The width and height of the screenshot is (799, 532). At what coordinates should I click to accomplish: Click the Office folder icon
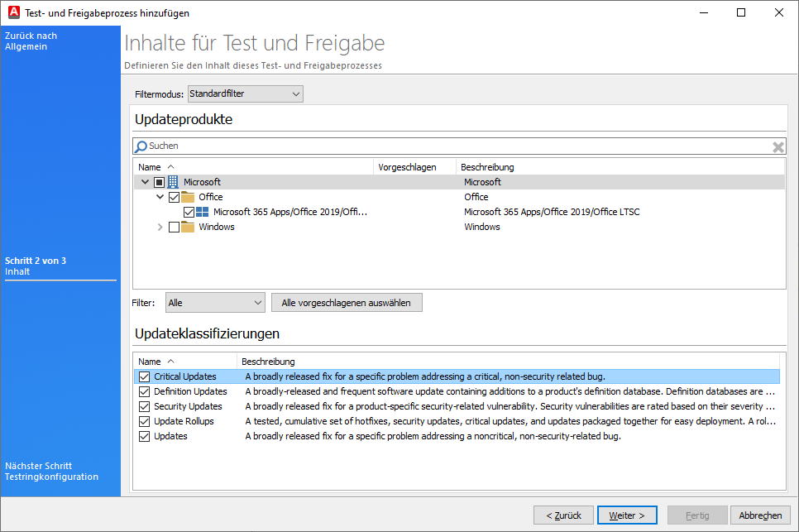click(x=188, y=197)
